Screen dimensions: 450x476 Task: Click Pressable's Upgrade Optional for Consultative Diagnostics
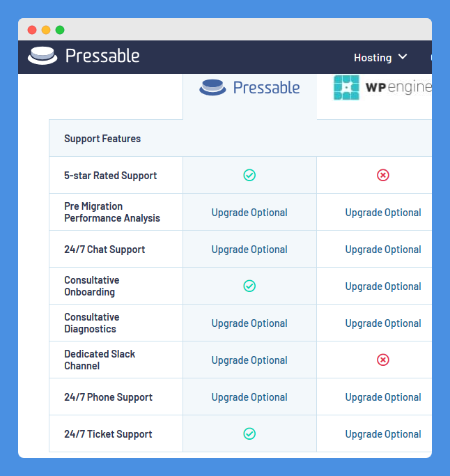pyautogui.click(x=249, y=323)
